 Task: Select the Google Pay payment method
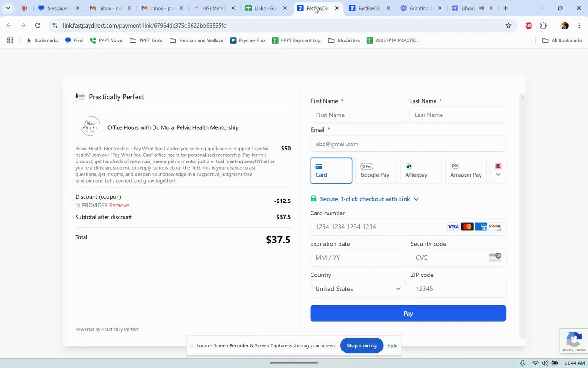coord(376,171)
